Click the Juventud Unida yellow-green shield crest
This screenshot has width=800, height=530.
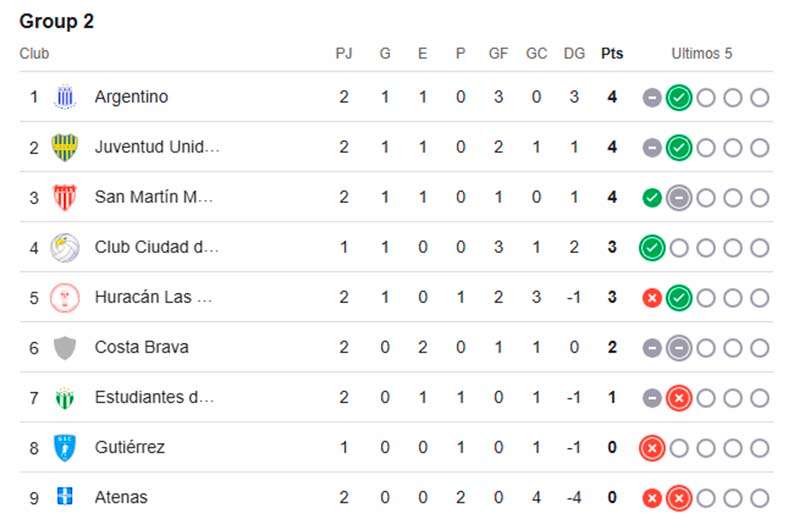pos(65,147)
